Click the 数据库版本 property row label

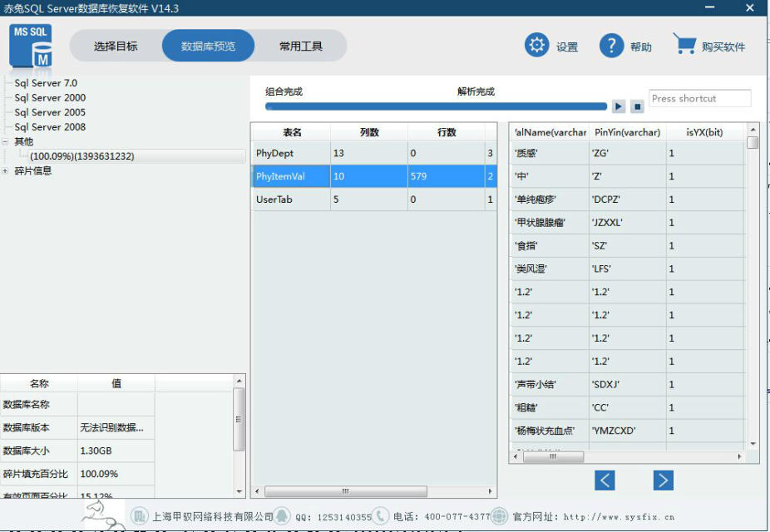[x=39, y=427]
